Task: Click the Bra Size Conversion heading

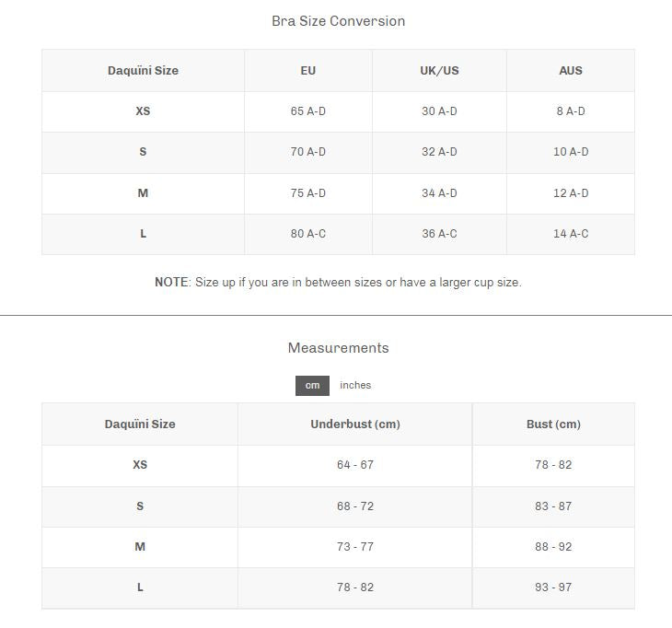Action: [x=338, y=21]
